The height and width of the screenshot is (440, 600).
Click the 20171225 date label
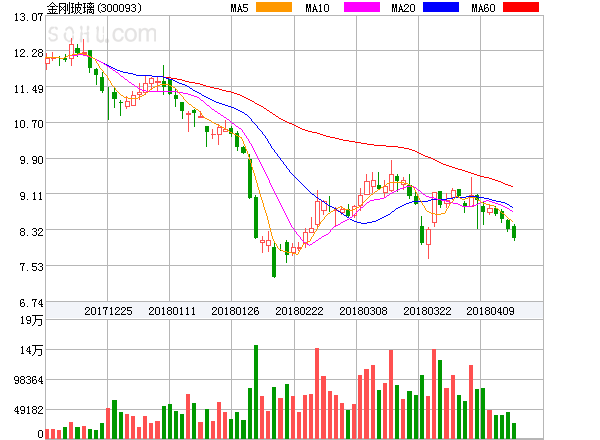coord(108,311)
